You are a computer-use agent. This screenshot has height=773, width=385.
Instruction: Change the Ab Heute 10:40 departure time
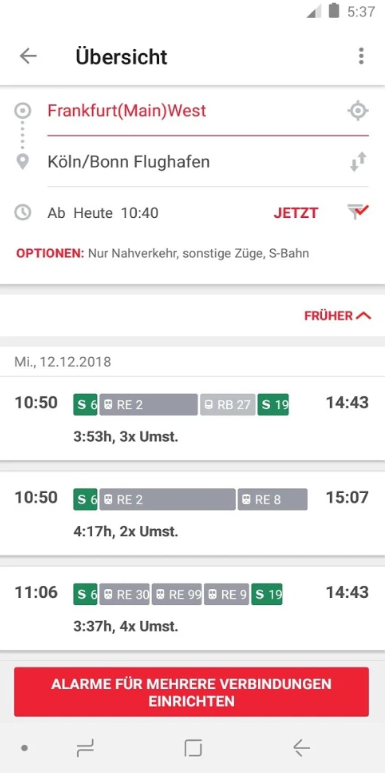[103, 213]
